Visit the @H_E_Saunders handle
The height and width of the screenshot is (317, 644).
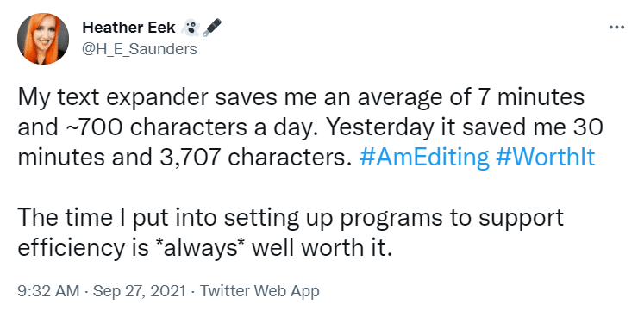tap(140, 49)
